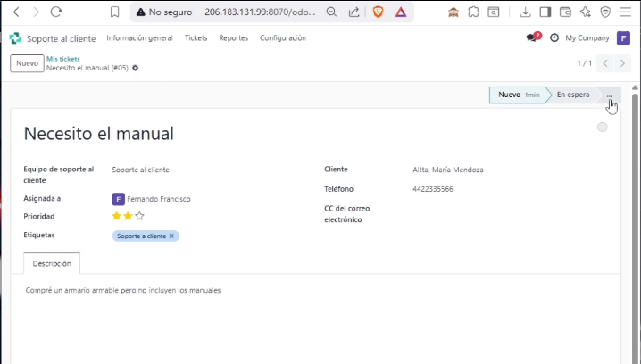Viewport: 641px width, 364px height.
Task: Click the browser address bar URL
Action: [260, 12]
